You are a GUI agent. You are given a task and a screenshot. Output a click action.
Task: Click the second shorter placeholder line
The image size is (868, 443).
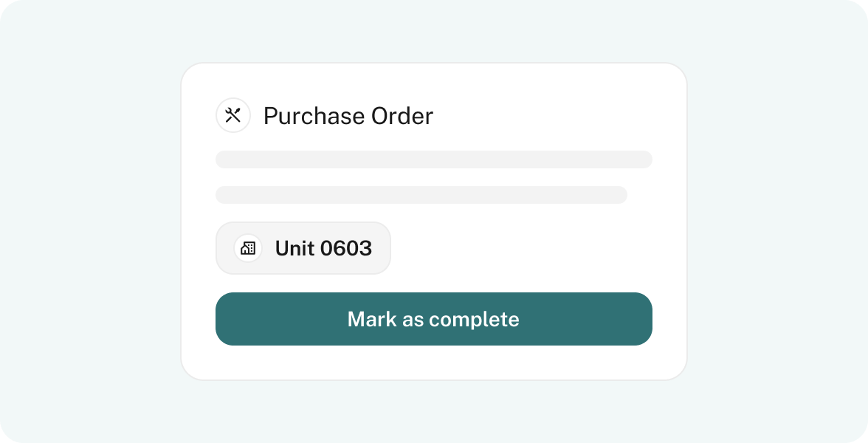pos(421,195)
